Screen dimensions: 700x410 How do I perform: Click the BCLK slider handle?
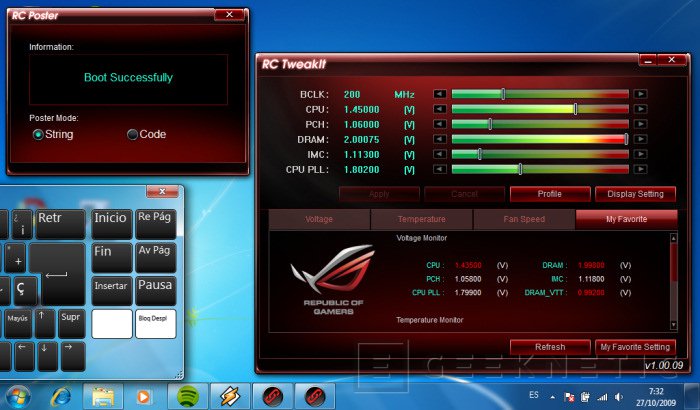pos(504,94)
